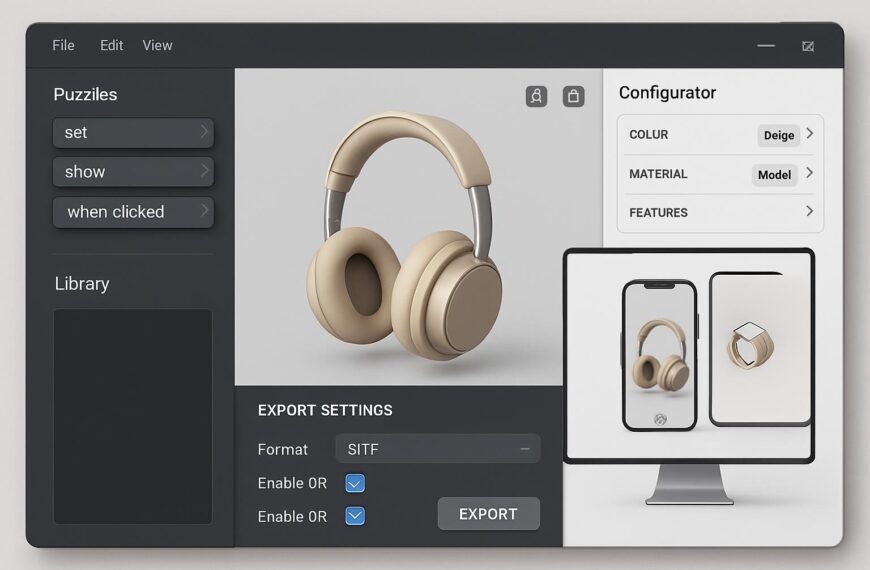Click the Deige color value badge
870x570 pixels.
778,135
